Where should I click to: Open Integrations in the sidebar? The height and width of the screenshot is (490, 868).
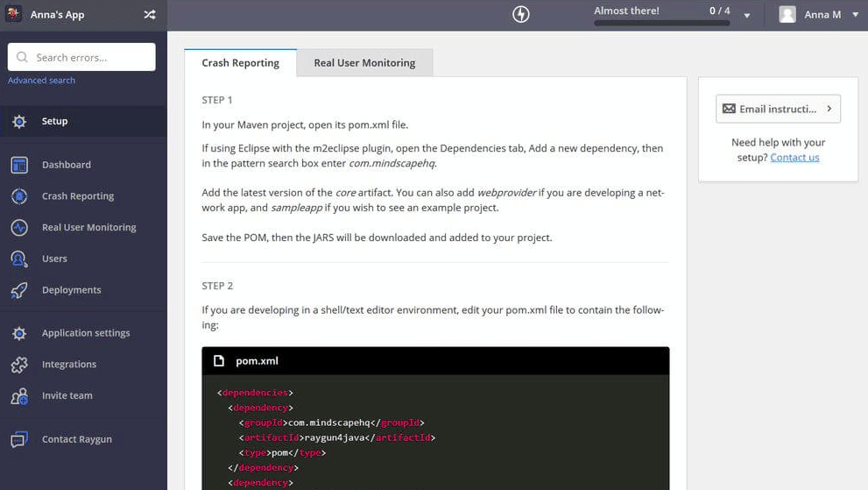point(83,364)
